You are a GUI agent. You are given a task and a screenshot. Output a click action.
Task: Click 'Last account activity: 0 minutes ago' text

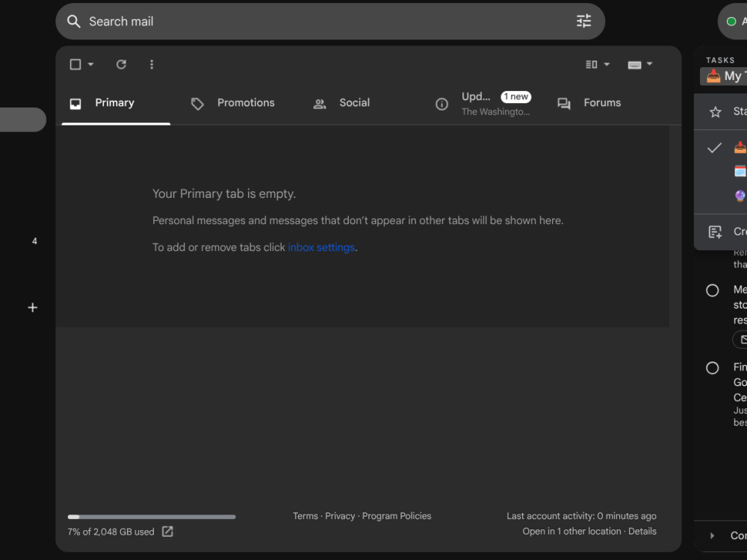581,516
